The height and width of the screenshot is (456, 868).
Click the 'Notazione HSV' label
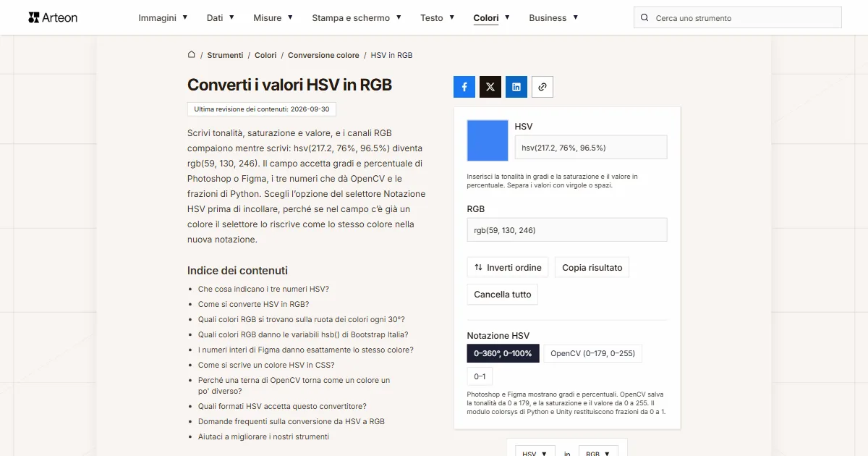[x=498, y=336]
